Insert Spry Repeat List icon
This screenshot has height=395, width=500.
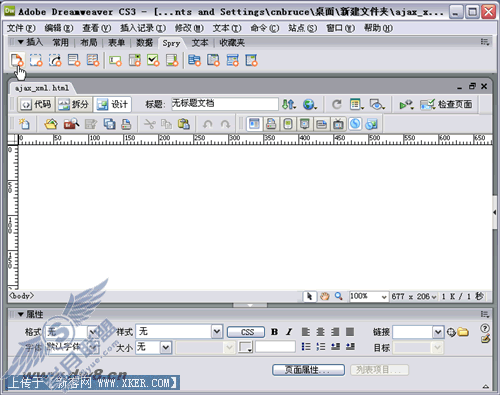(74, 60)
